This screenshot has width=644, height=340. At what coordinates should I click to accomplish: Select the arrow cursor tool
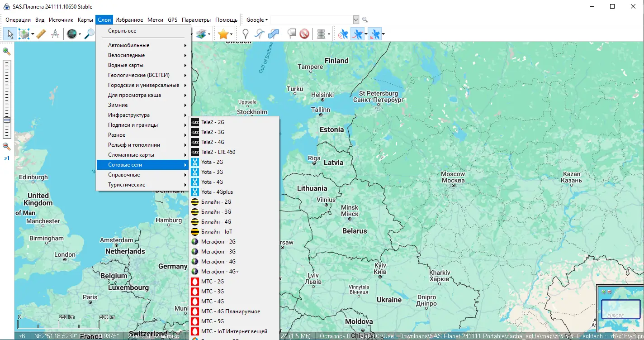click(x=10, y=34)
